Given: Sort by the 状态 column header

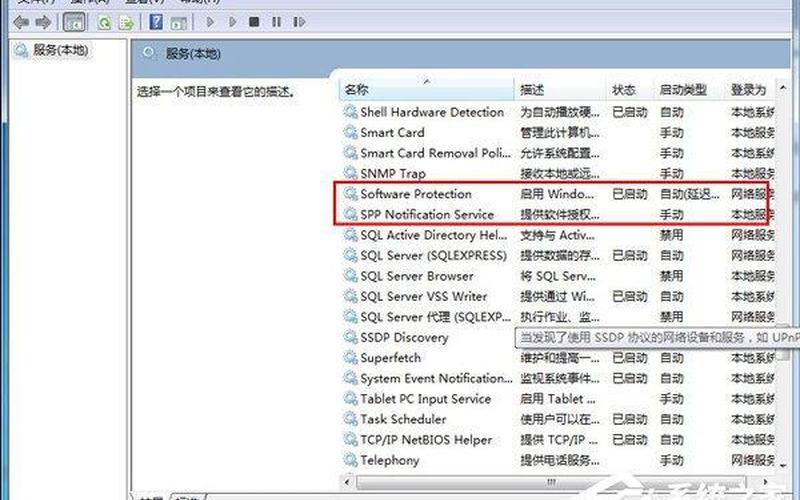Looking at the screenshot, I should coord(630,90).
